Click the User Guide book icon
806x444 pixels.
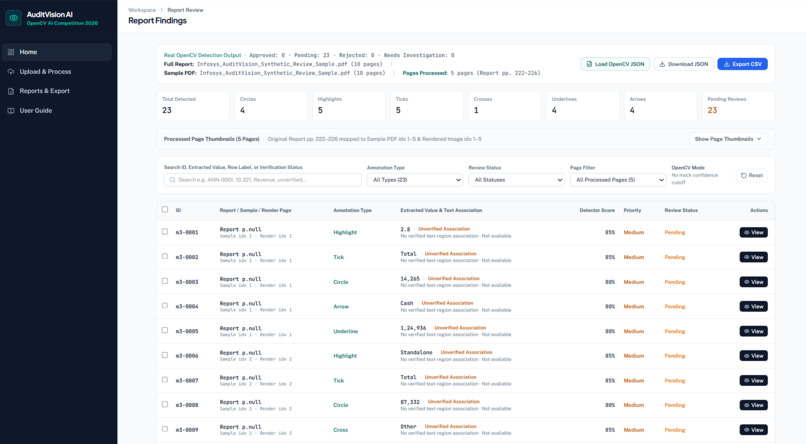tap(11, 110)
